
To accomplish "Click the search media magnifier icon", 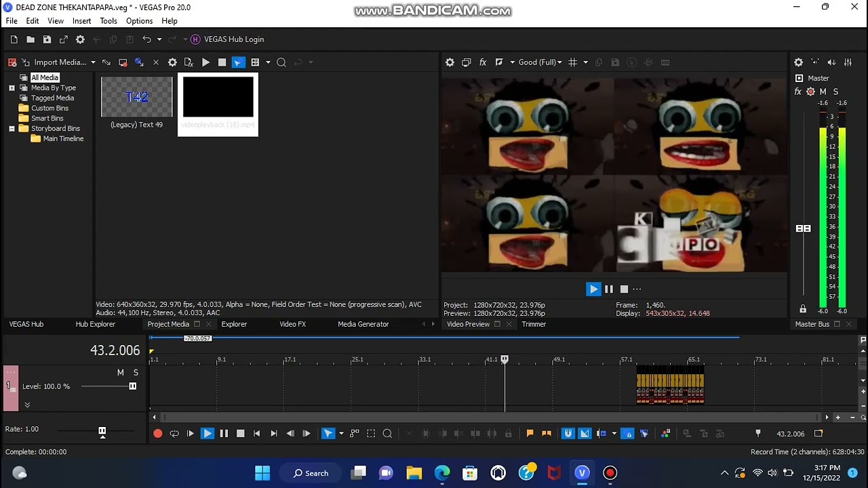I will coord(281,62).
